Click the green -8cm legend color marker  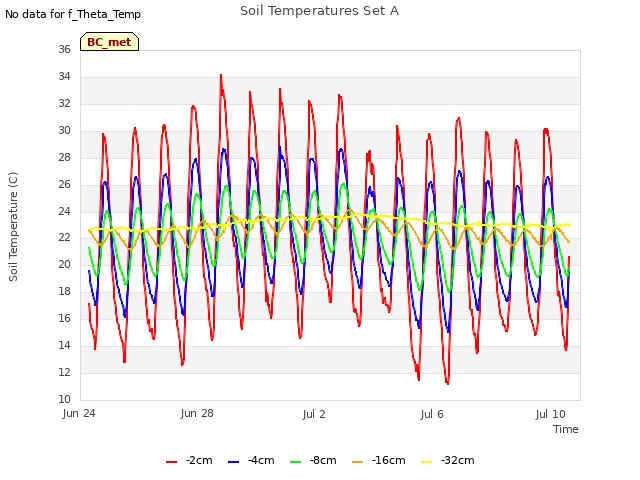(x=296, y=462)
